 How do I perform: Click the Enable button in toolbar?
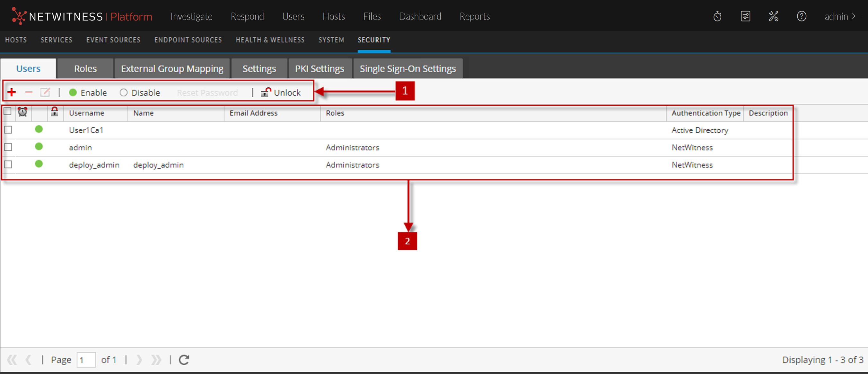tap(88, 93)
